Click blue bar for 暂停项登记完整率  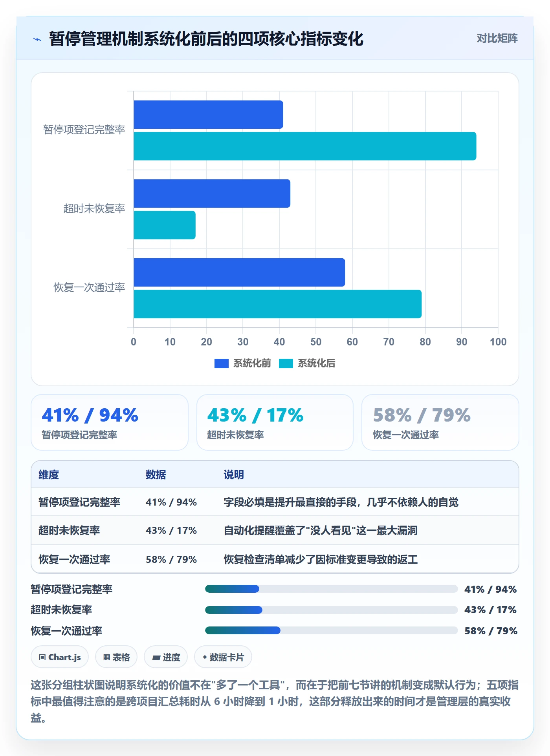pyautogui.click(x=208, y=115)
